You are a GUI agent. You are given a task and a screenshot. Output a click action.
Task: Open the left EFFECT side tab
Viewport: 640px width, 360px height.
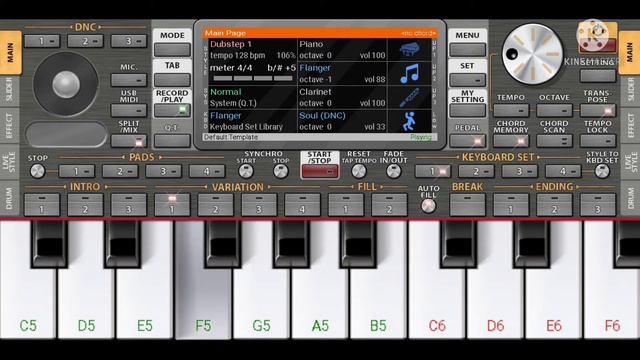click(10, 125)
